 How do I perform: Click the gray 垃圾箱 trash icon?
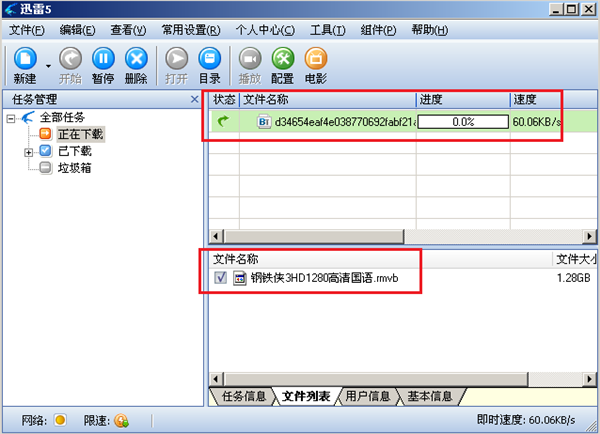click(46, 168)
